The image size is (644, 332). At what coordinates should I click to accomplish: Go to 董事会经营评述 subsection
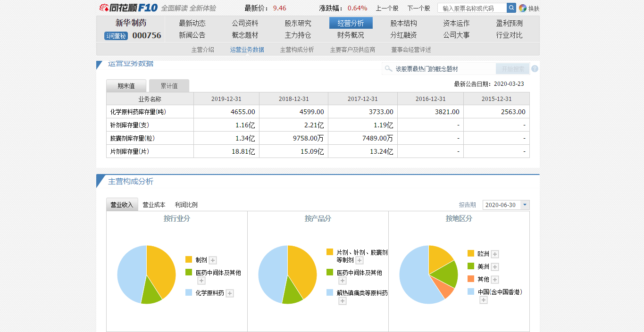click(411, 50)
